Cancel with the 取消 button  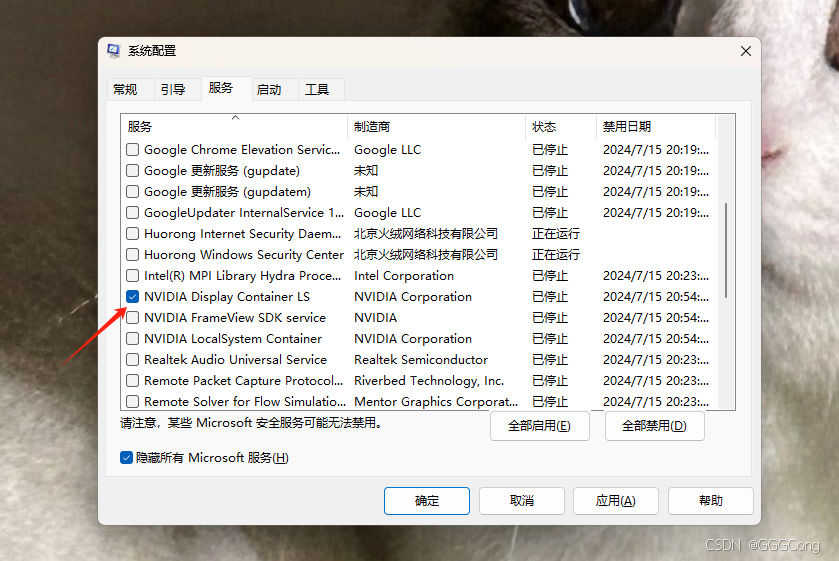[x=522, y=501]
